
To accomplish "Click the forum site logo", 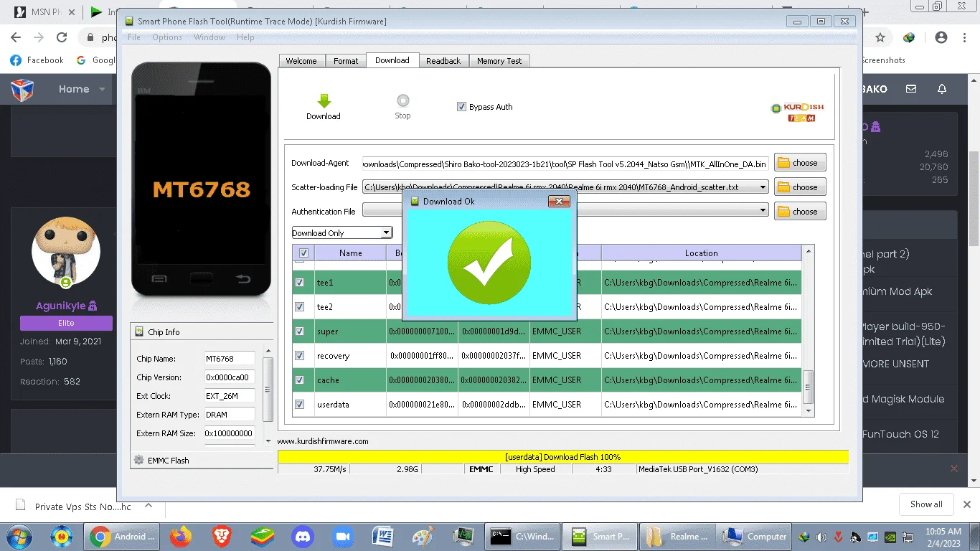I will [x=22, y=90].
